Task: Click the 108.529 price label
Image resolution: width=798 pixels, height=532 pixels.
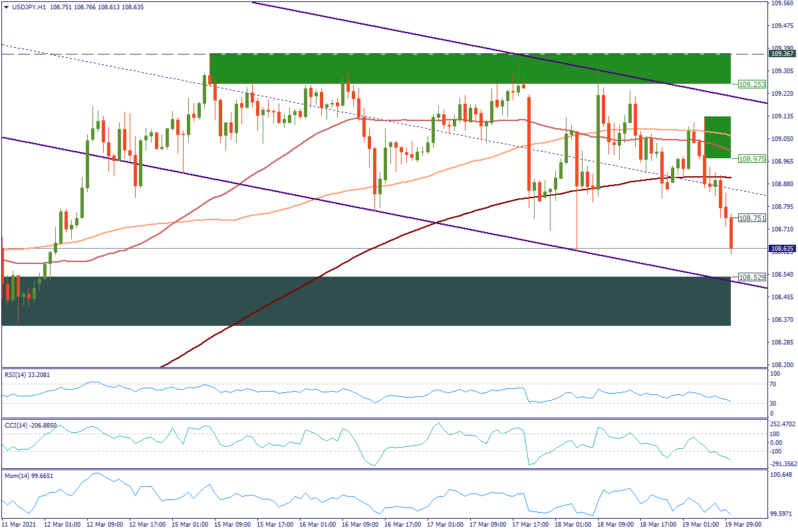Action: tap(751, 277)
